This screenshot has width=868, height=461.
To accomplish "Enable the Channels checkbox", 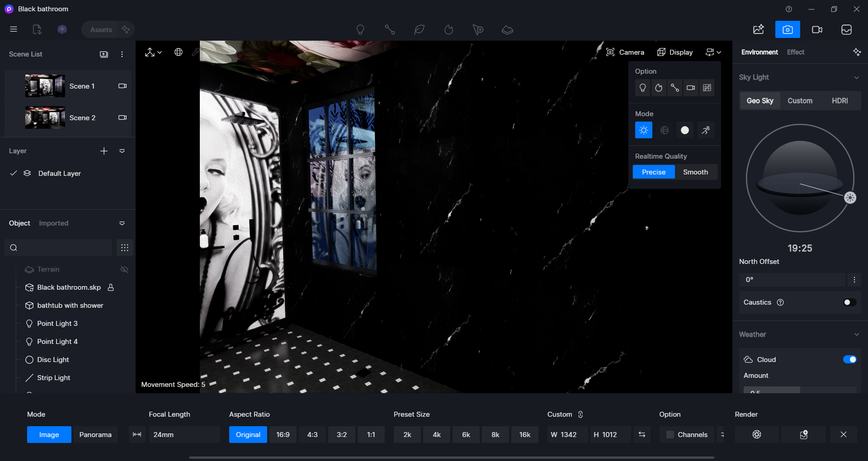I will pos(670,435).
